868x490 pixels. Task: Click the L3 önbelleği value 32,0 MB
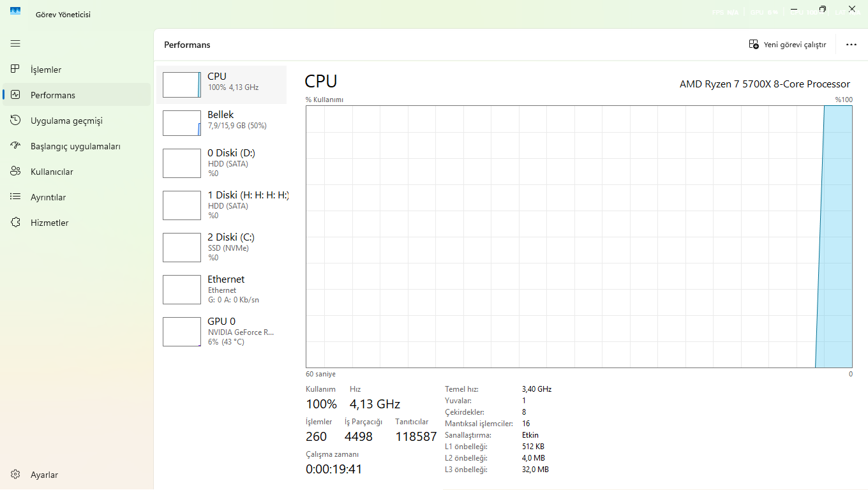535,470
